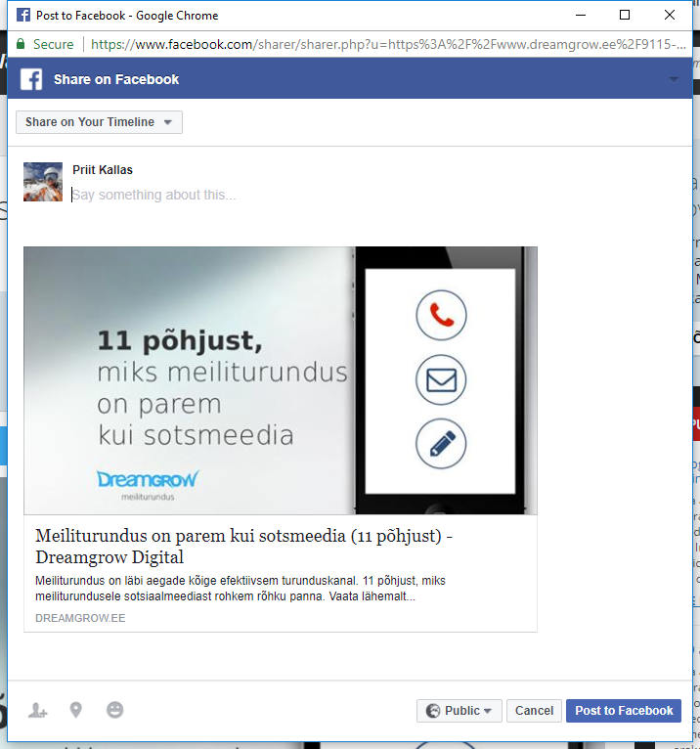Click the Post to Facebook button
700x749 pixels.
[x=623, y=711]
